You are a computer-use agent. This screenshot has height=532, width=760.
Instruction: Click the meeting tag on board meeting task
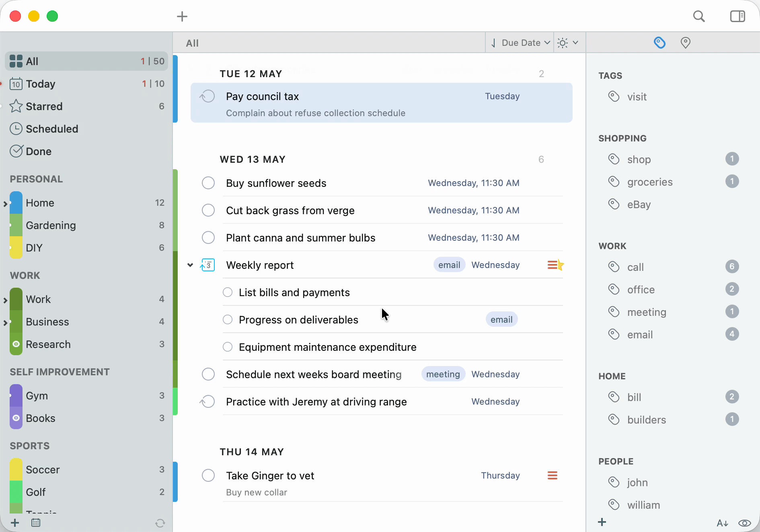(443, 374)
